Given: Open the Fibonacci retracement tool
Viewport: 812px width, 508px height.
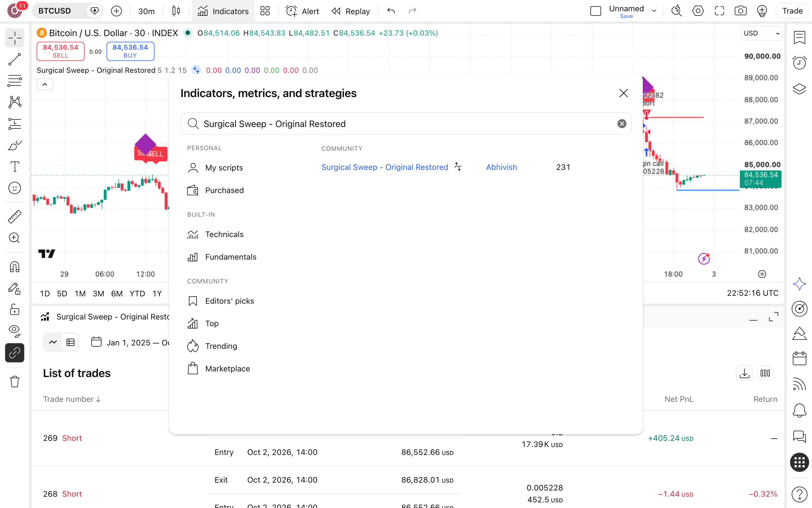Looking at the screenshot, I should coord(14,81).
